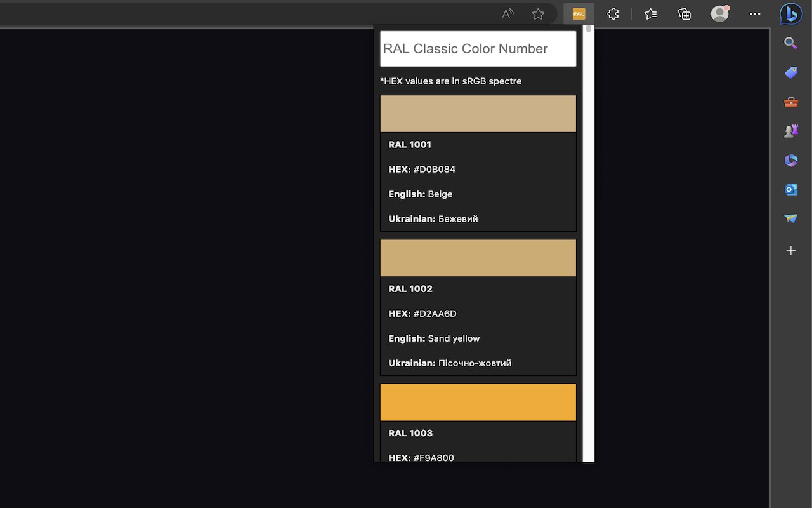Open the sidebar Games chess icon
The height and width of the screenshot is (508, 812).
click(x=790, y=131)
